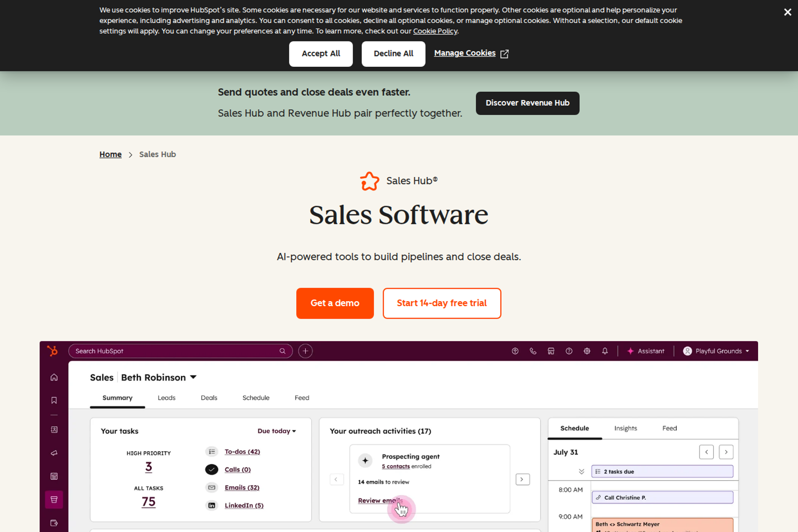Open the commerce wallet sidebar icon

tap(54, 523)
